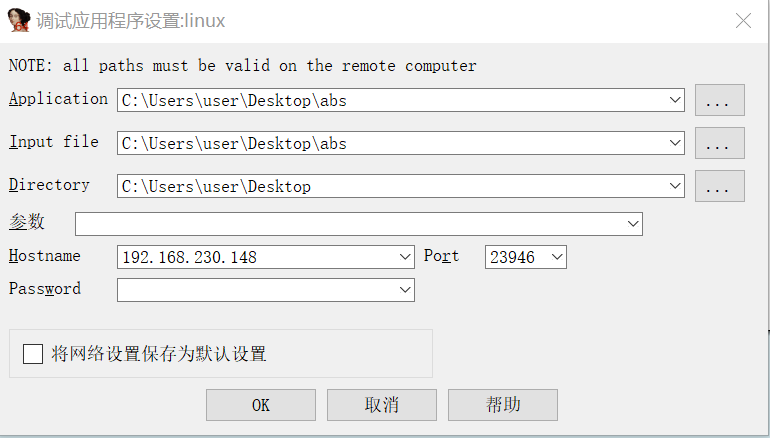770x438 pixels.
Task: Close the debug settings dialog
Action: (743, 20)
